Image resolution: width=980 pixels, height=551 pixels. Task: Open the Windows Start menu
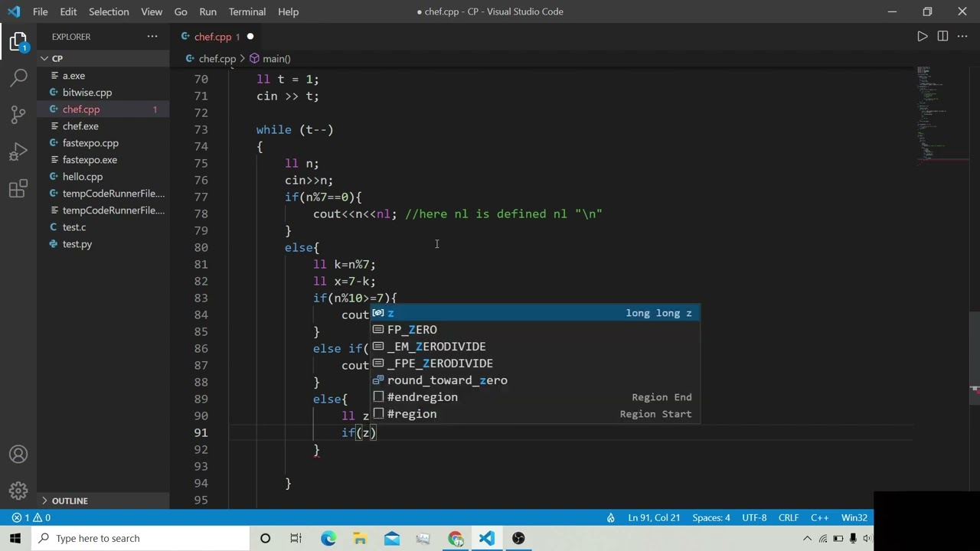(x=15, y=538)
